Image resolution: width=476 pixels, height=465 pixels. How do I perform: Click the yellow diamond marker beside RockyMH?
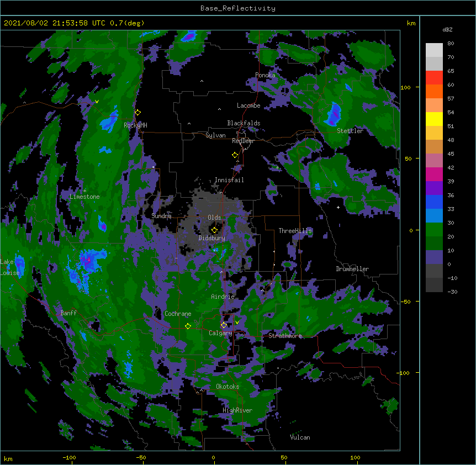tap(138, 113)
